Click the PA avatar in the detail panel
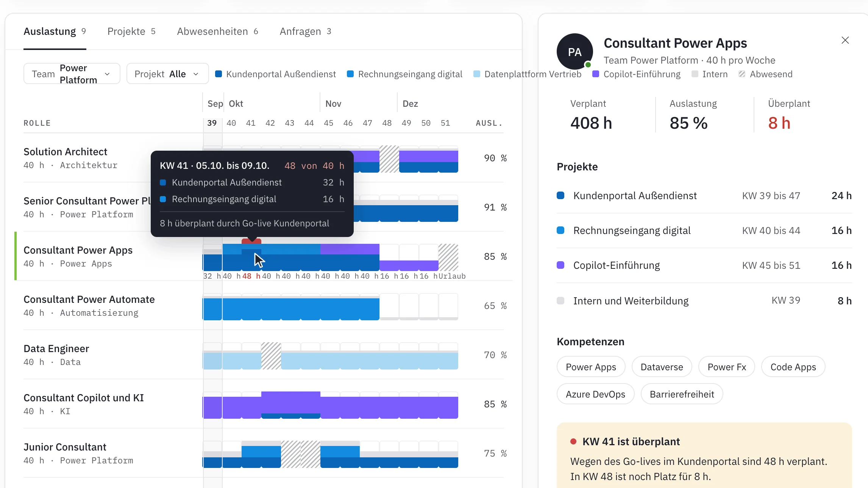 575,51
